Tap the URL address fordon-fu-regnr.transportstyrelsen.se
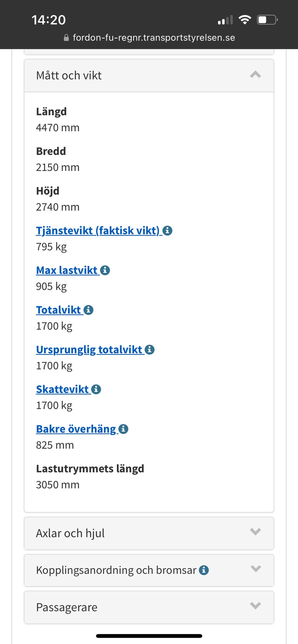298x644 pixels. tap(154, 38)
